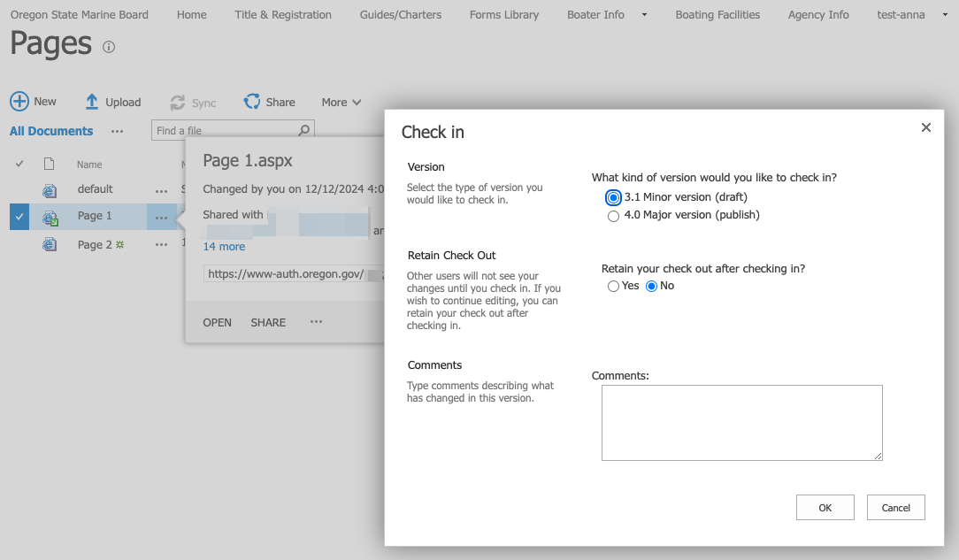Select 4.0 Major version (publish) radio
The image size is (959, 560).
coord(613,216)
